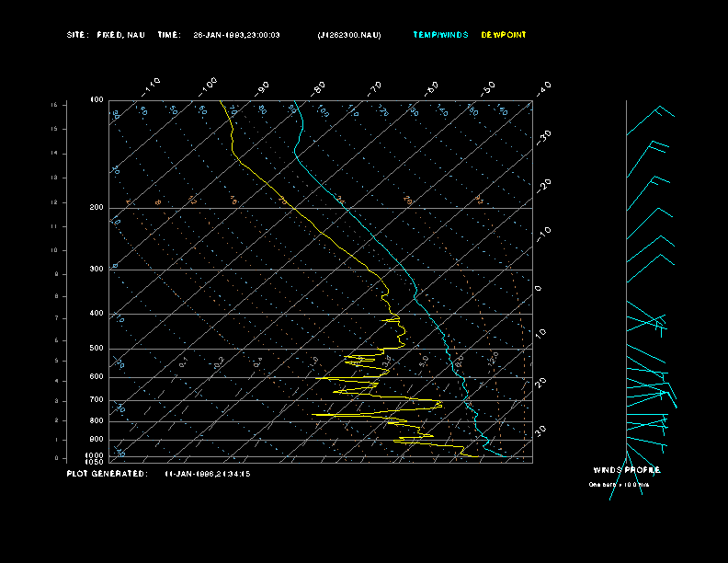Viewport: 728px width, 563px height.
Task: Click the -100 isotherm label
Action: click(208, 87)
